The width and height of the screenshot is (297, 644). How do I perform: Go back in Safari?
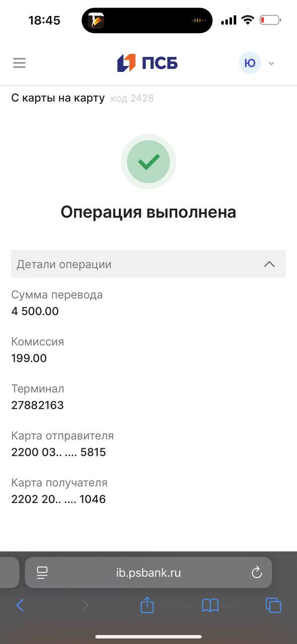20,605
